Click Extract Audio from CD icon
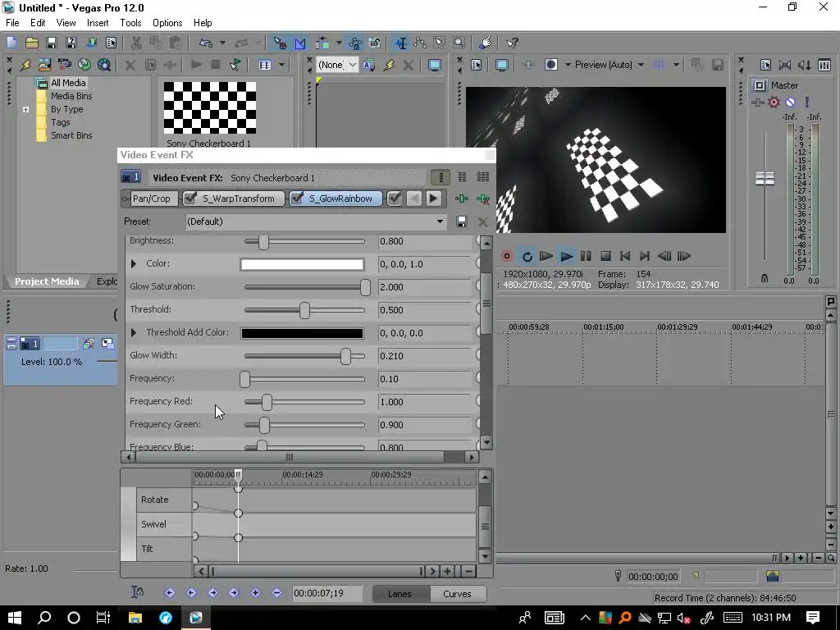The height and width of the screenshot is (630, 840). pos(84,65)
